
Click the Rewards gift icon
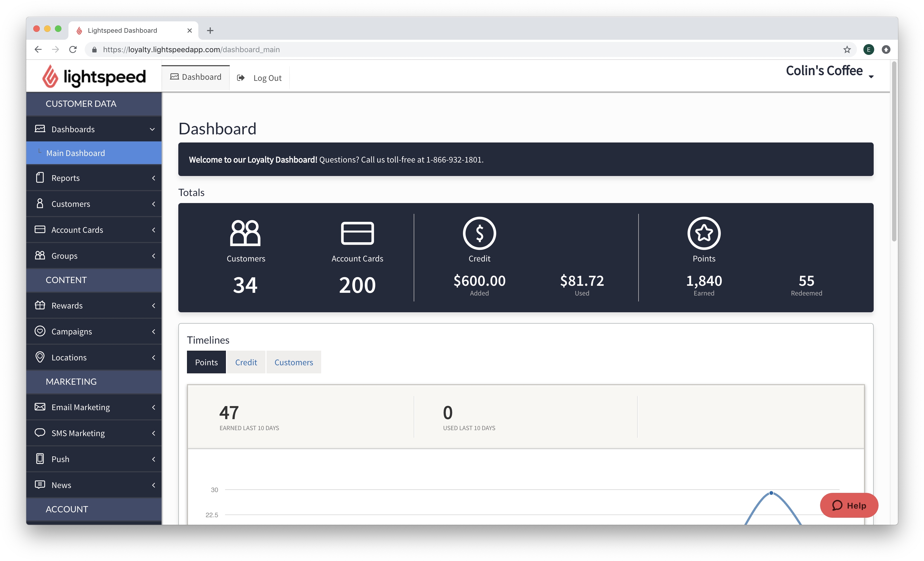[40, 306]
